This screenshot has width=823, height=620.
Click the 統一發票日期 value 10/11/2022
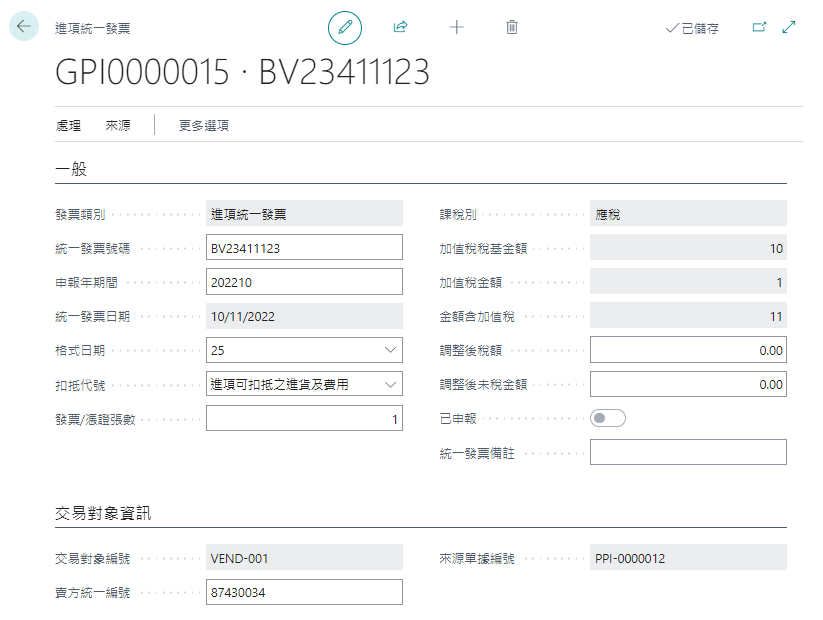(304, 316)
